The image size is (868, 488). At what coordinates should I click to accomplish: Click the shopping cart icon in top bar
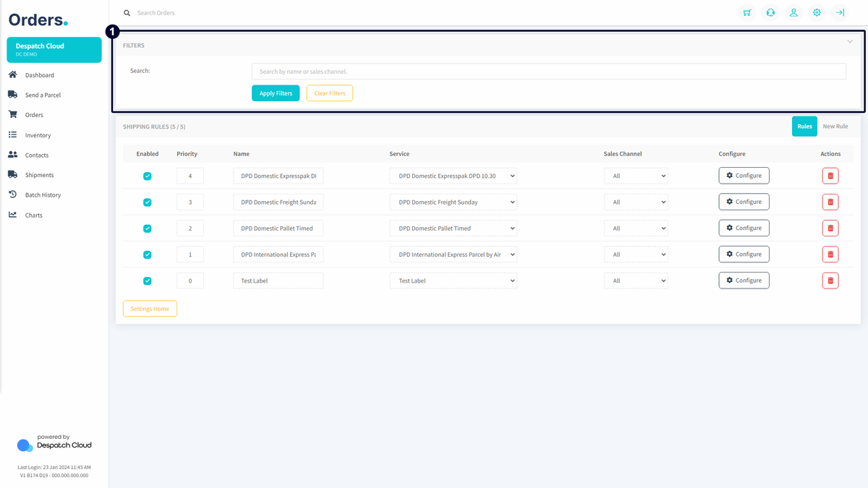pos(747,12)
